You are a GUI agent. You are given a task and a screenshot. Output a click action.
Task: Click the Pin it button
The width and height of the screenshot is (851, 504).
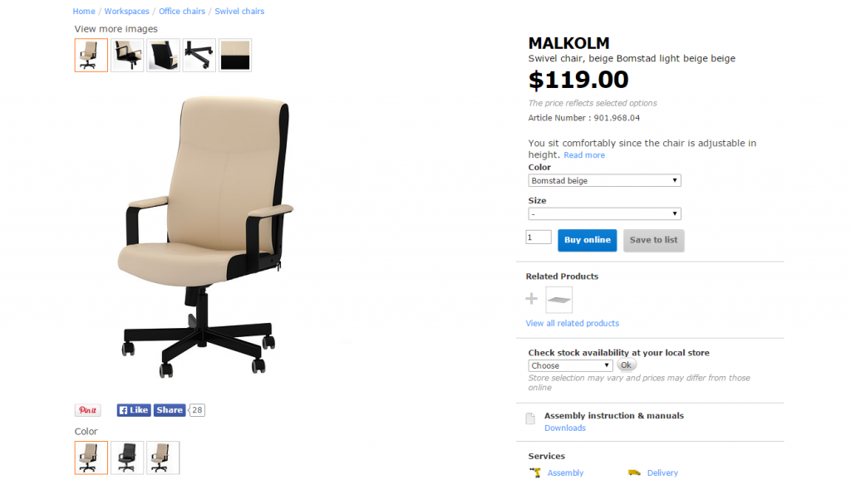[x=87, y=410]
